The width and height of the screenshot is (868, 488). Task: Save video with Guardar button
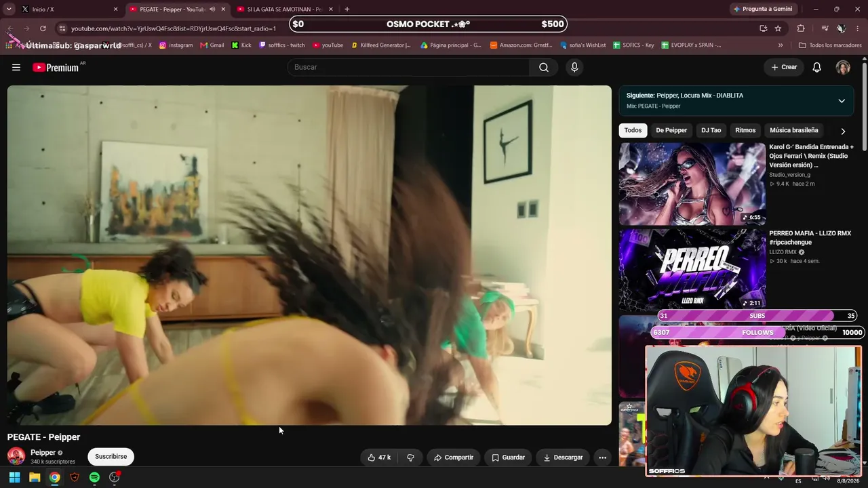(509, 457)
